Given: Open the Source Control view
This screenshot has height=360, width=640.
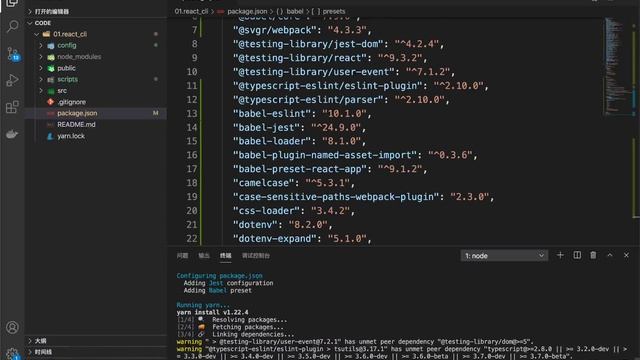Looking at the screenshot, I should (x=12, y=53).
